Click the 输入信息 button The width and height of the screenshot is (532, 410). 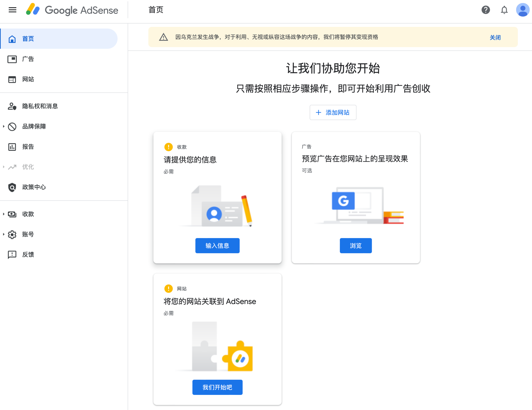[217, 246]
